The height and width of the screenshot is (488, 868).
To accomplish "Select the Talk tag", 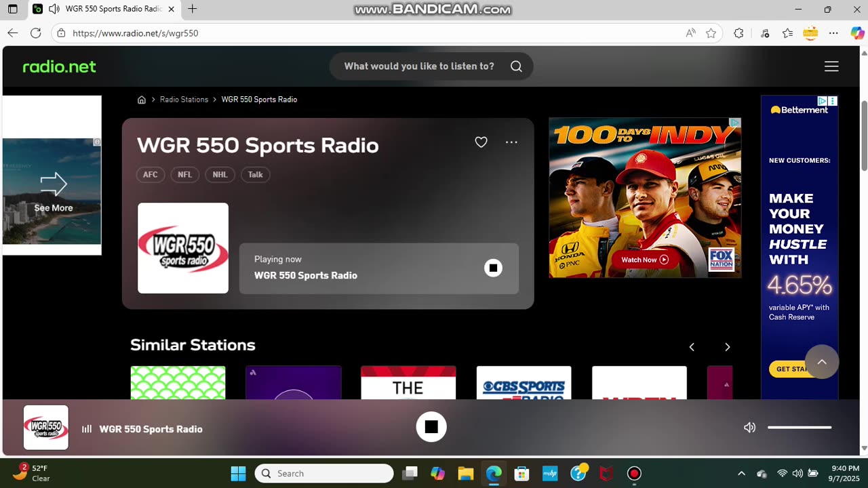I will [255, 175].
